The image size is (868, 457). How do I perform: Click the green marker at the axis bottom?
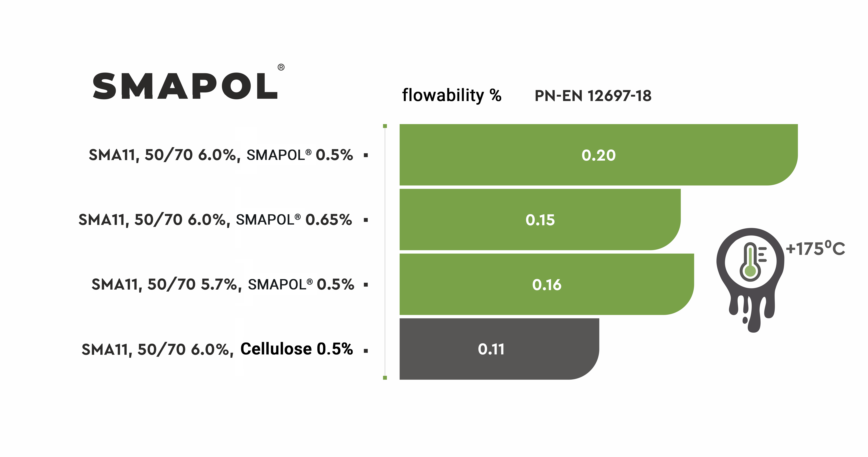[385, 378]
